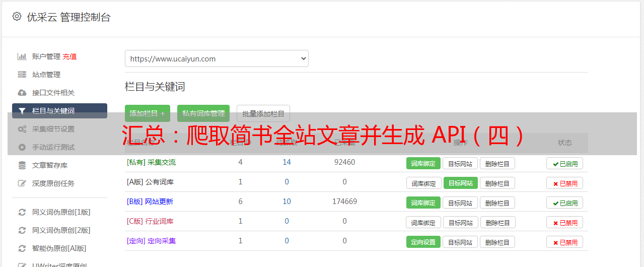Select the 栏目与关键词 sidebar item
The image size is (644, 267).
(x=59, y=111)
